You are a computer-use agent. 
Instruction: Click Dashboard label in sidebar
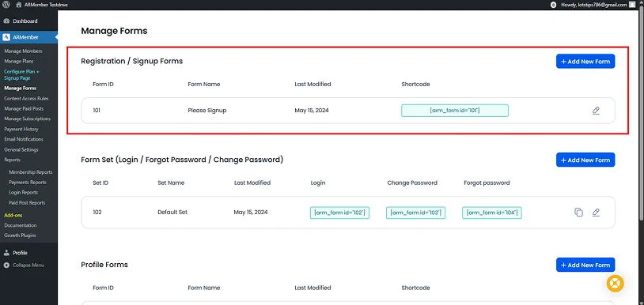(25, 21)
